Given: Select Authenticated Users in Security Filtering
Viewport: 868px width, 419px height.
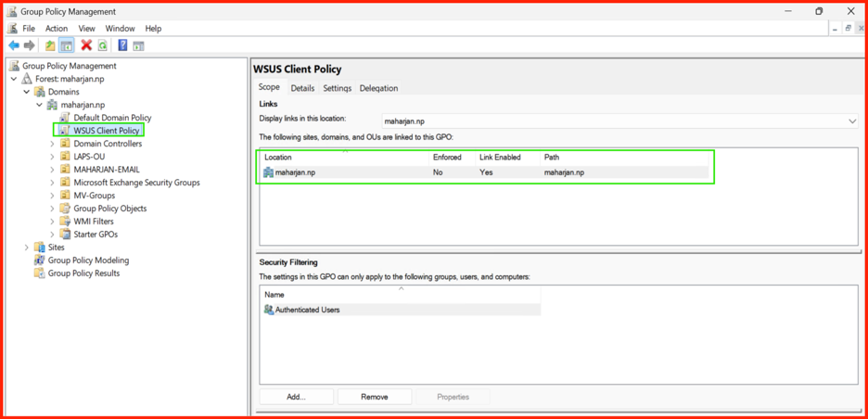Looking at the screenshot, I should tap(401, 310).
